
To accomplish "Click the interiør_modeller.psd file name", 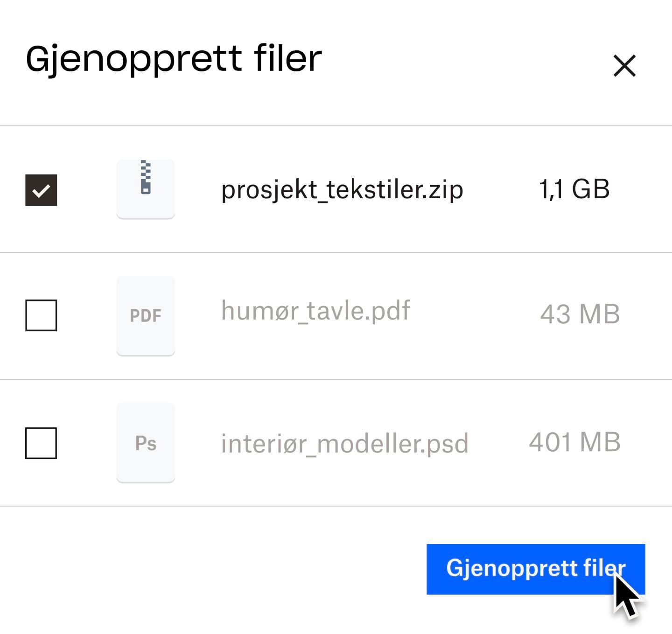I will click(x=344, y=442).
